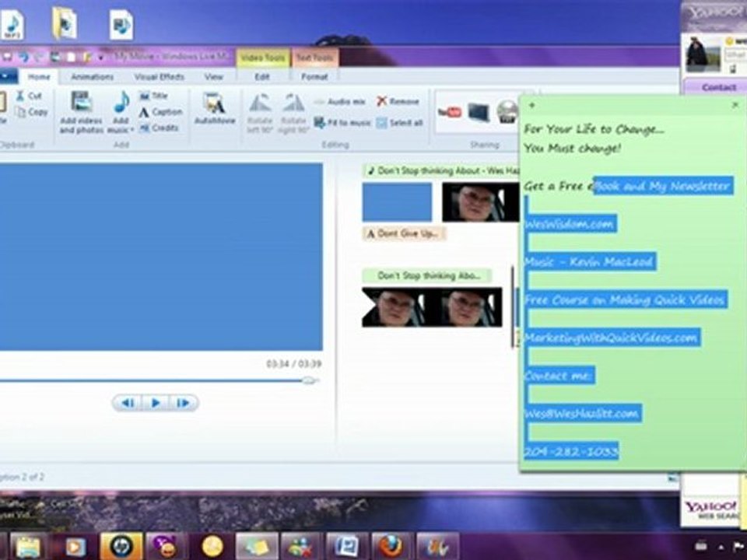The image size is (747, 560).
Task: Click the '03:34 / 03:39' time readout
Action: [293, 364]
